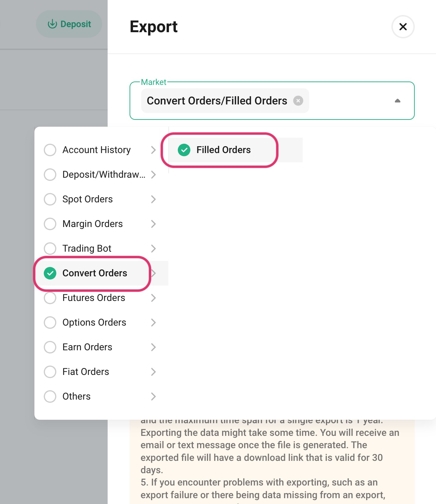Deselect the Convert Orders green check

[50, 273]
